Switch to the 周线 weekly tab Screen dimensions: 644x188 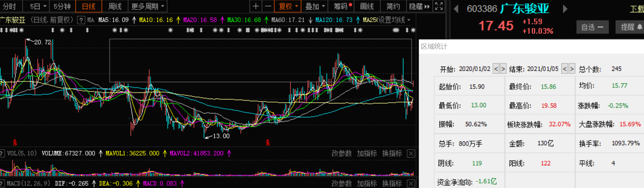(x=115, y=6)
